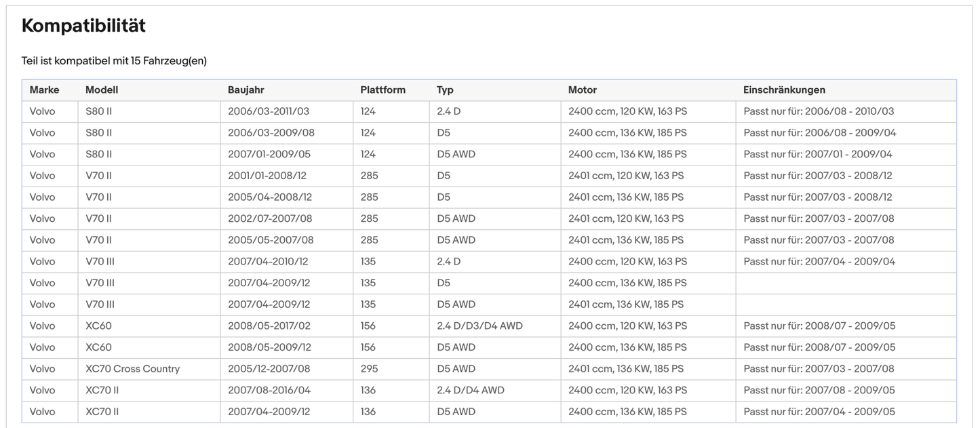Click restriction 'Passt nur für: 2007/08 - 2009/05'
Image resolution: width=980 pixels, height=428 pixels.
819,390
